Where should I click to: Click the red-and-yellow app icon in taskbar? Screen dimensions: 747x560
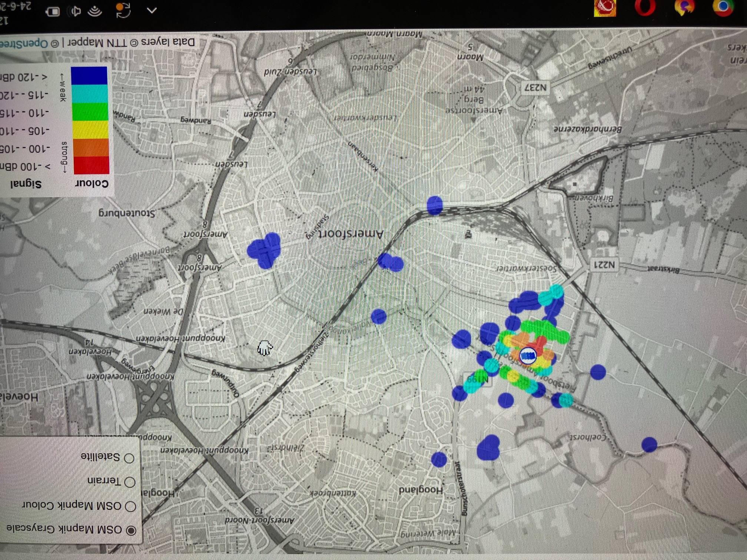[605, 7]
